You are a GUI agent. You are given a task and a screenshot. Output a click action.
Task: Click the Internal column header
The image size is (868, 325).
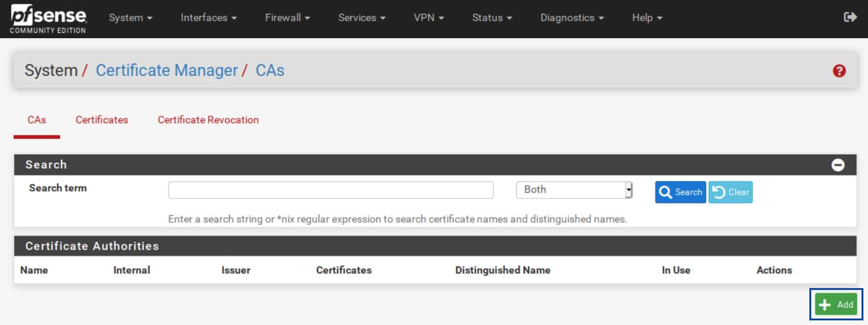132,270
